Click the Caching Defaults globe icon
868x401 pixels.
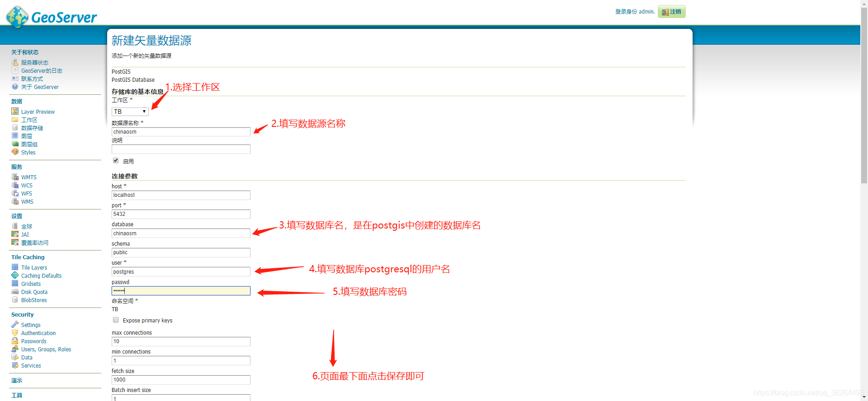coord(15,275)
